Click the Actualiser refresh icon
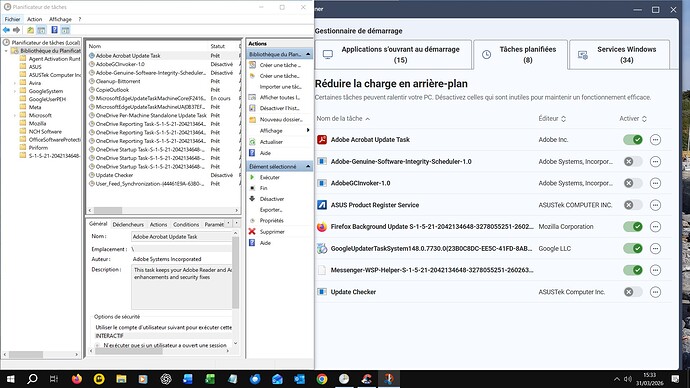Image resolution: width=690 pixels, height=388 pixels. coord(252,142)
